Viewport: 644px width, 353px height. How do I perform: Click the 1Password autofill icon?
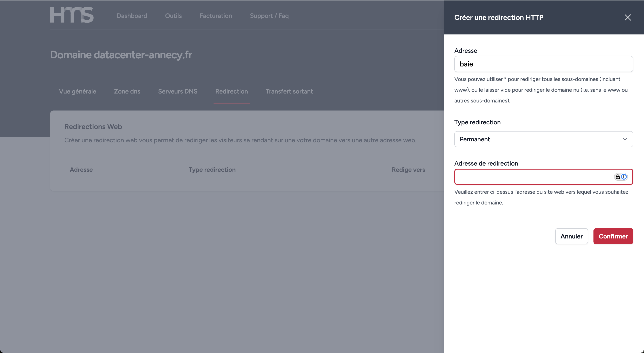624,177
